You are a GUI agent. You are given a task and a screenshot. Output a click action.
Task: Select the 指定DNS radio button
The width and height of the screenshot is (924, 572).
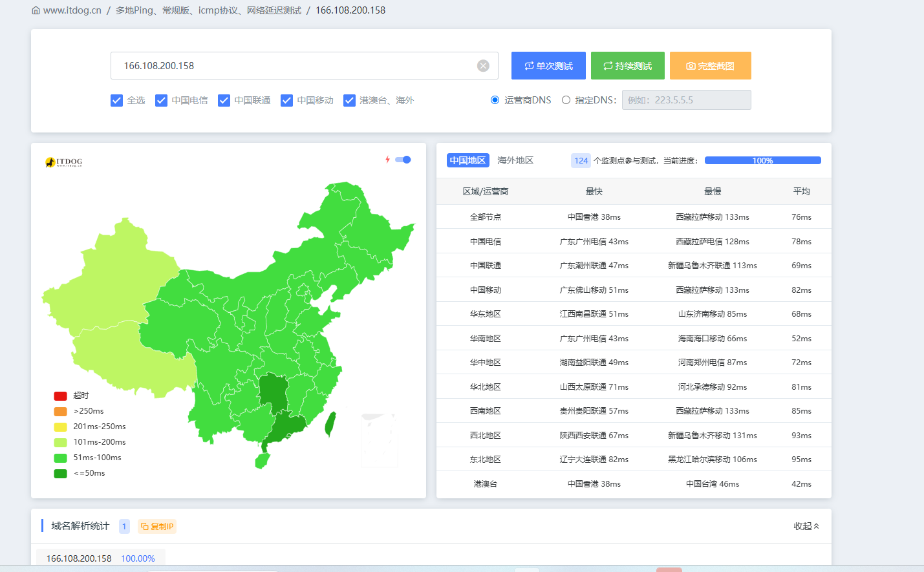566,100
